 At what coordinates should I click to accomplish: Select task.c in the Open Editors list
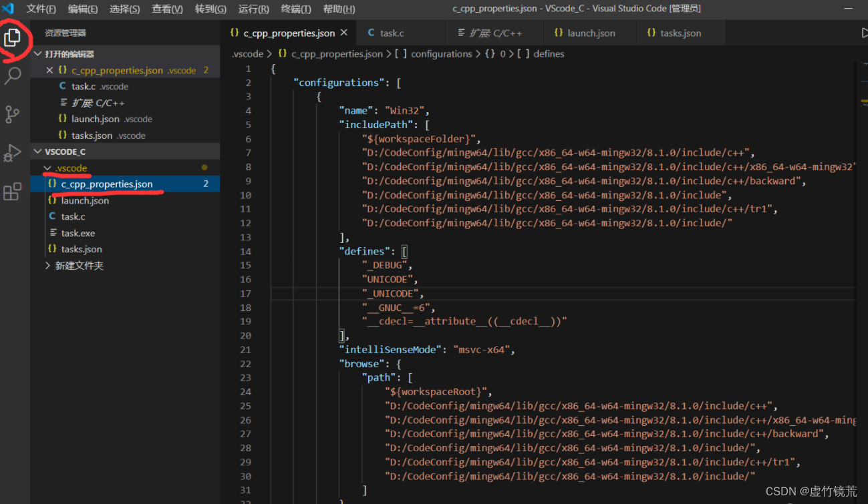click(125, 86)
